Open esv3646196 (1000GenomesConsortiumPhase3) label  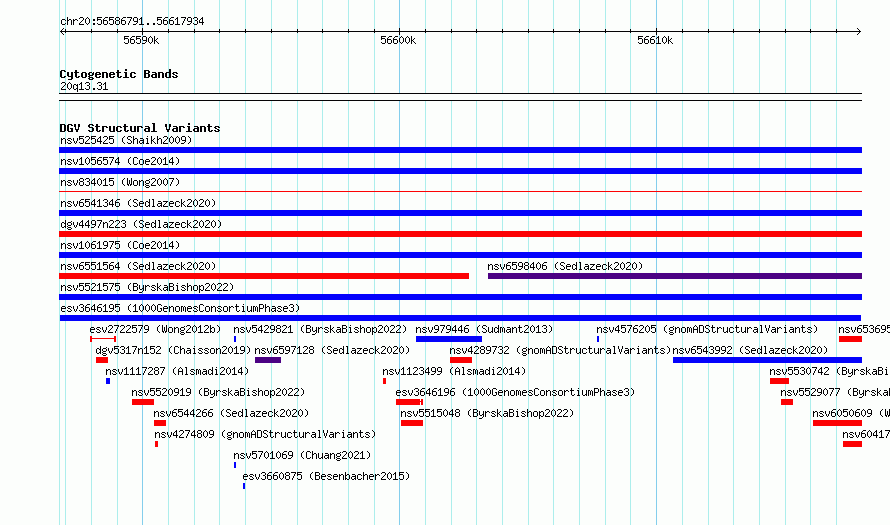[515, 392]
